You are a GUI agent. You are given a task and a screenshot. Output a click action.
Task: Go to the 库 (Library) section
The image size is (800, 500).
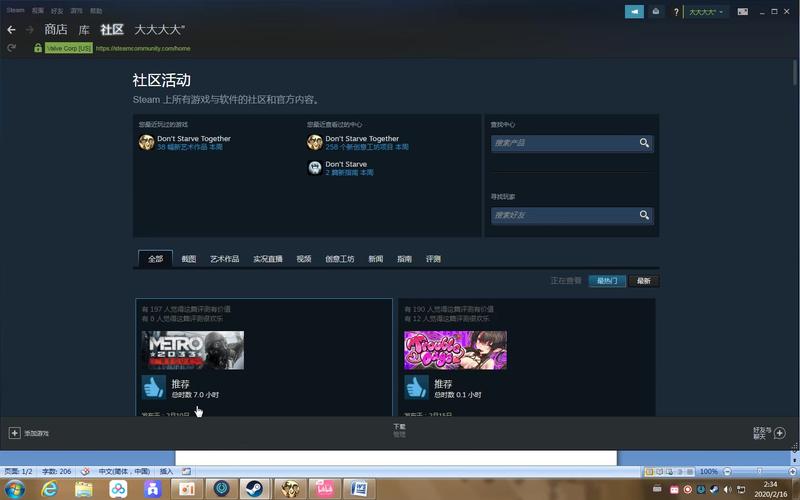[x=84, y=30]
